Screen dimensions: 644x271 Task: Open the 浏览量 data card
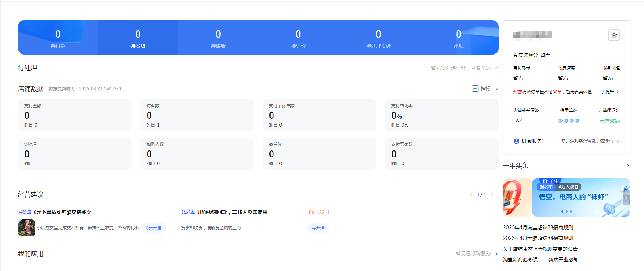pyautogui.click(x=74, y=154)
